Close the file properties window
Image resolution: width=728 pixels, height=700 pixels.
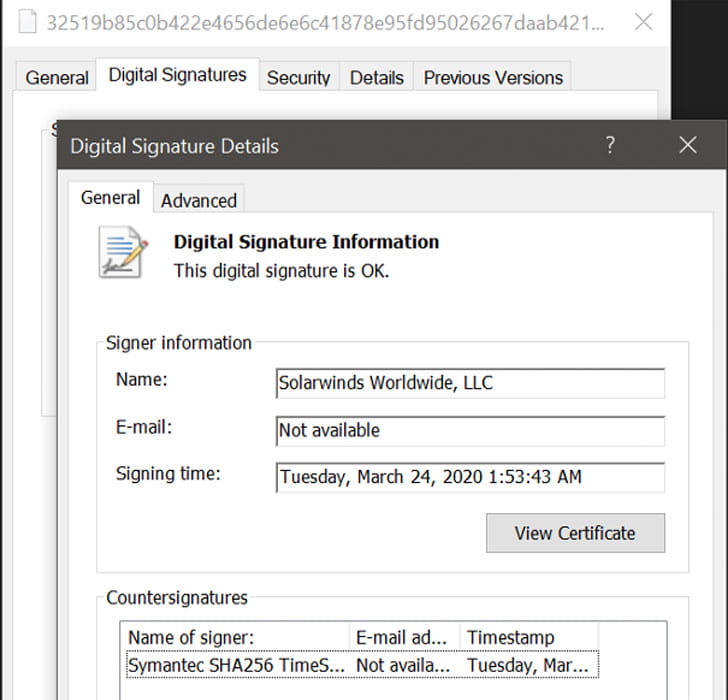(644, 22)
